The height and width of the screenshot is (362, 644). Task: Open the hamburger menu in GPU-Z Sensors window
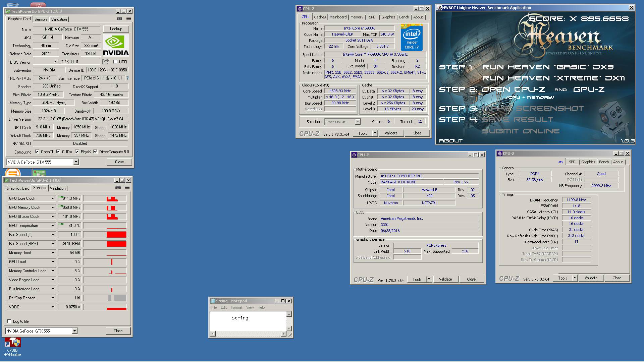tap(127, 188)
